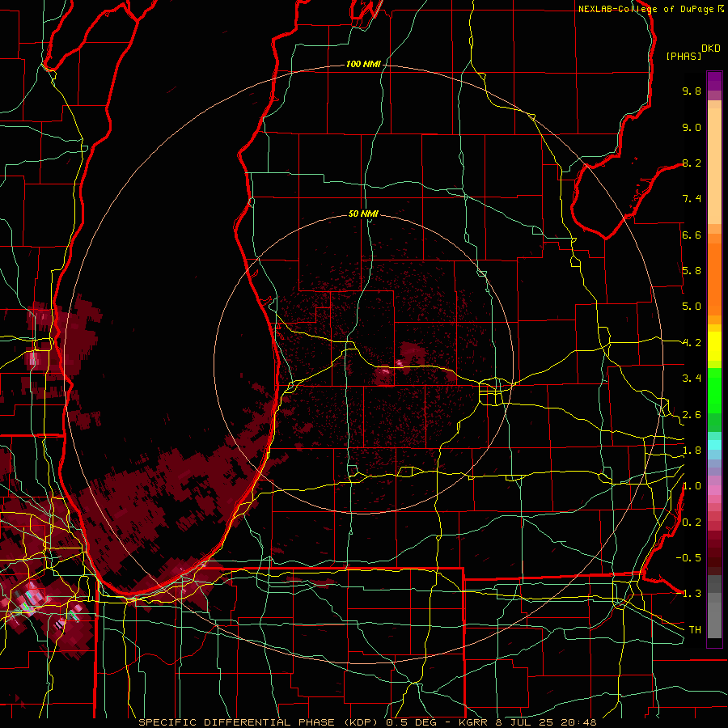Click the 7.4 legend scale value
The width and height of the screenshot is (728, 728).
tap(692, 199)
